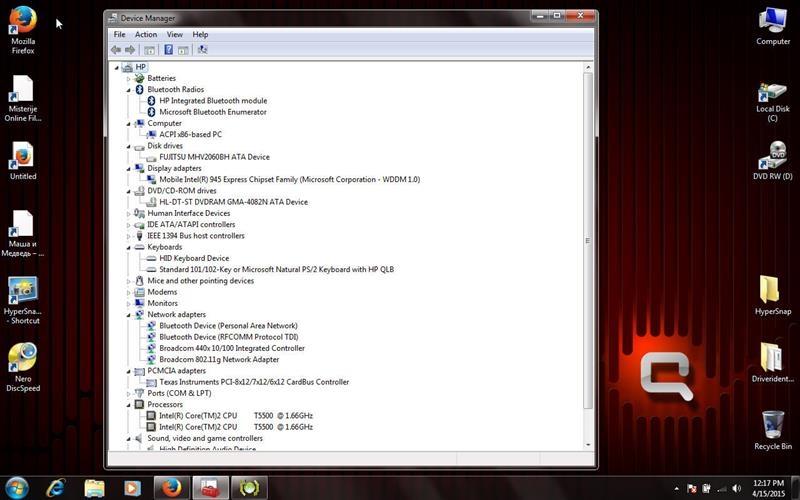
Task: Select Texas Instruments CardBus Controller
Action: point(254,382)
